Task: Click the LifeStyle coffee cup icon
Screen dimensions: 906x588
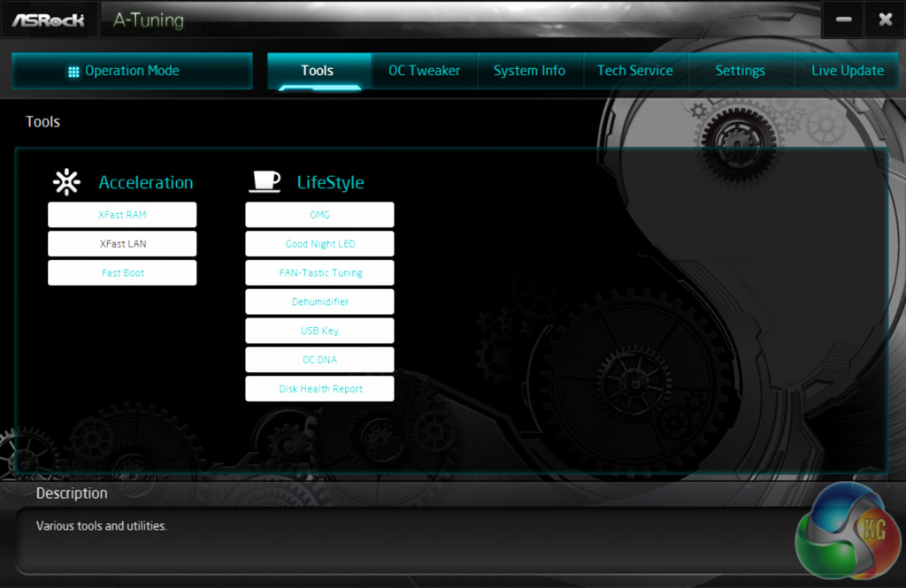Action: coord(265,181)
